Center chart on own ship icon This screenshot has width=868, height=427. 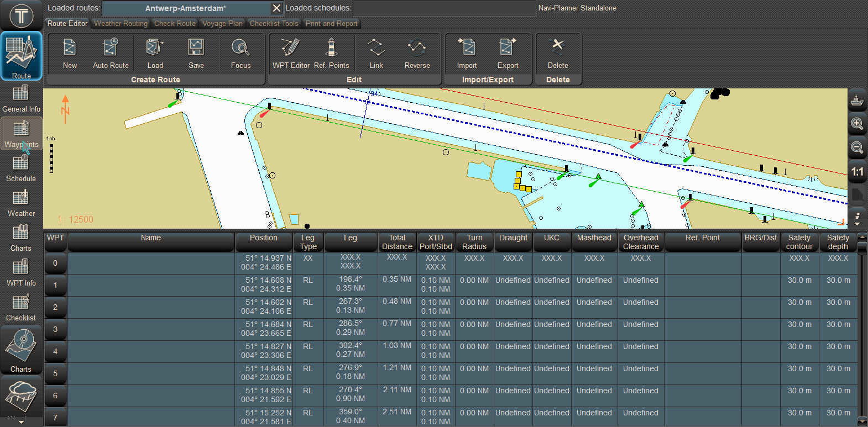(x=857, y=100)
